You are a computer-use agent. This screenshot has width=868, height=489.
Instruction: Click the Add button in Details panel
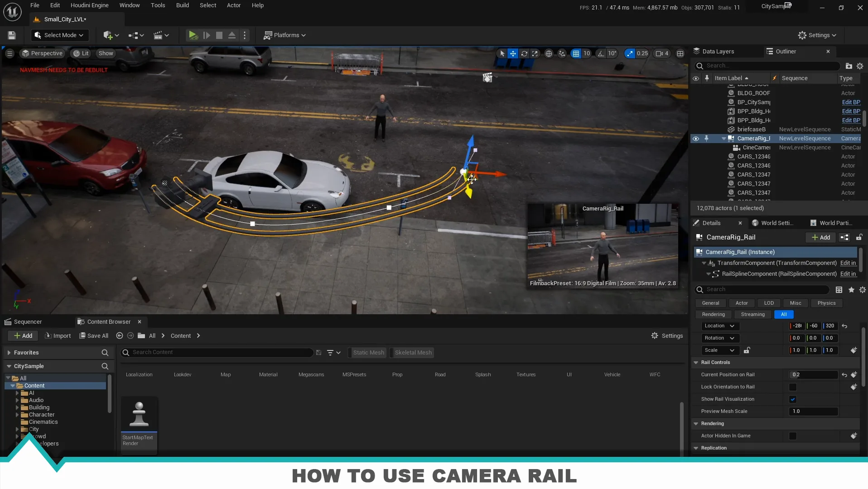(820, 237)
